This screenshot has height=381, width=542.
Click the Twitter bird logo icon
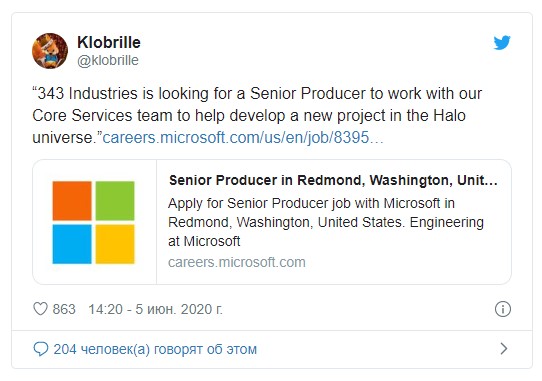(x=502, y=43)
